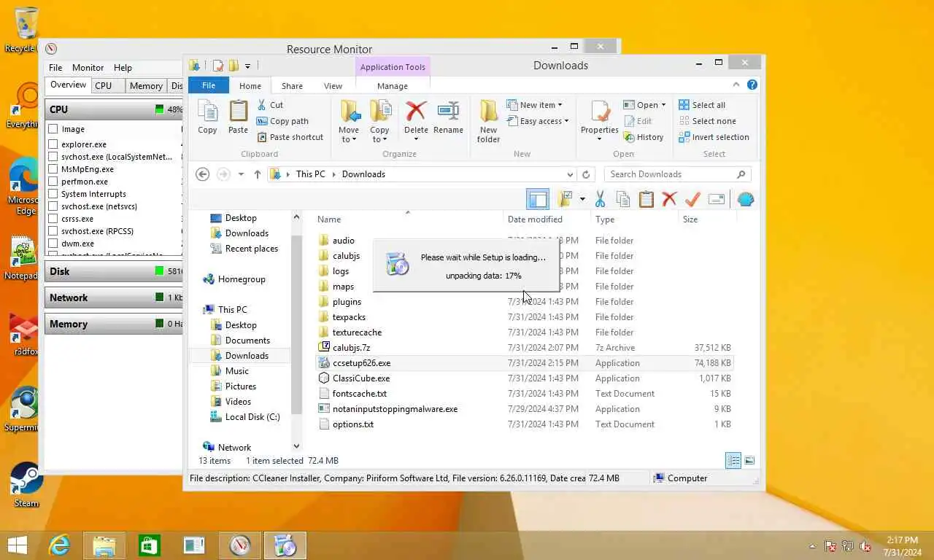
Task: Click the Start button
Action: pos(17,545)
